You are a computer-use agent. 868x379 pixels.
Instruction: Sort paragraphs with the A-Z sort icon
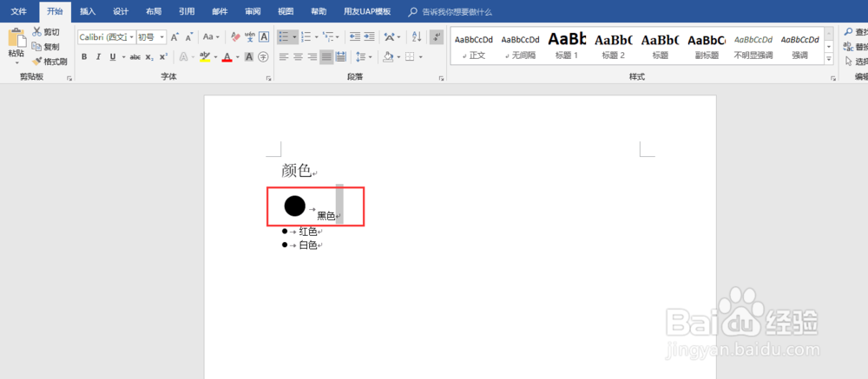417,37
